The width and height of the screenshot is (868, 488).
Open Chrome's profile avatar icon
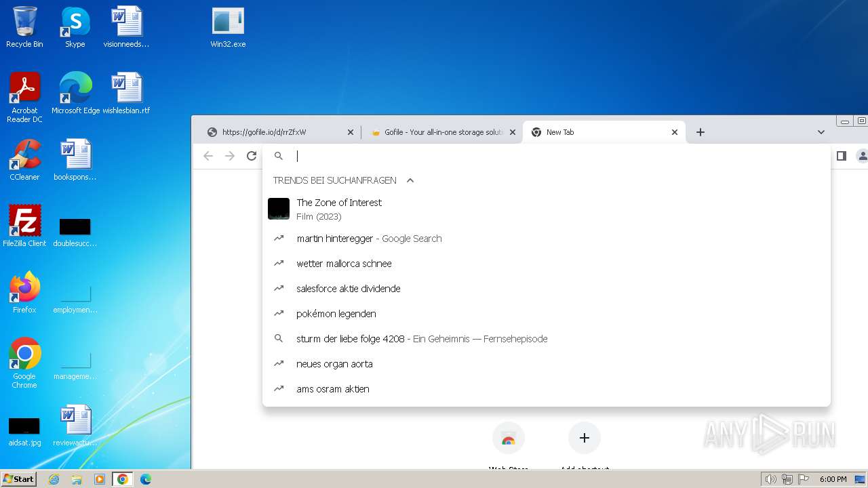tap(862, 156)
